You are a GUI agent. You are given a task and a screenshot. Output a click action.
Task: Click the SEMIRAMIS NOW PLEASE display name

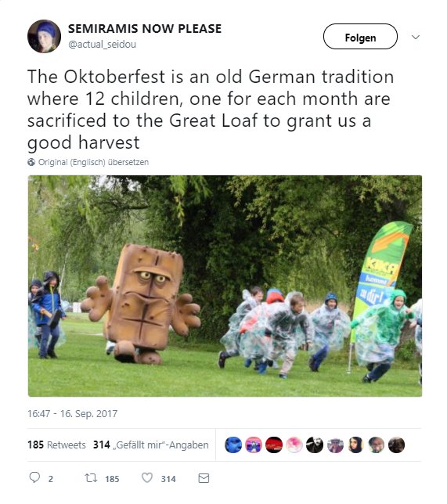click(x=145, y=29)
